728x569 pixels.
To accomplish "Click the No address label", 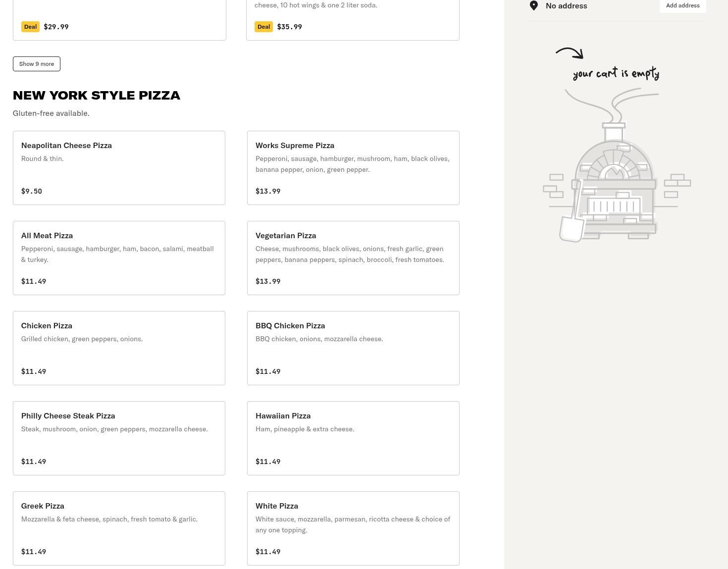I will click(x=567, y=5).
